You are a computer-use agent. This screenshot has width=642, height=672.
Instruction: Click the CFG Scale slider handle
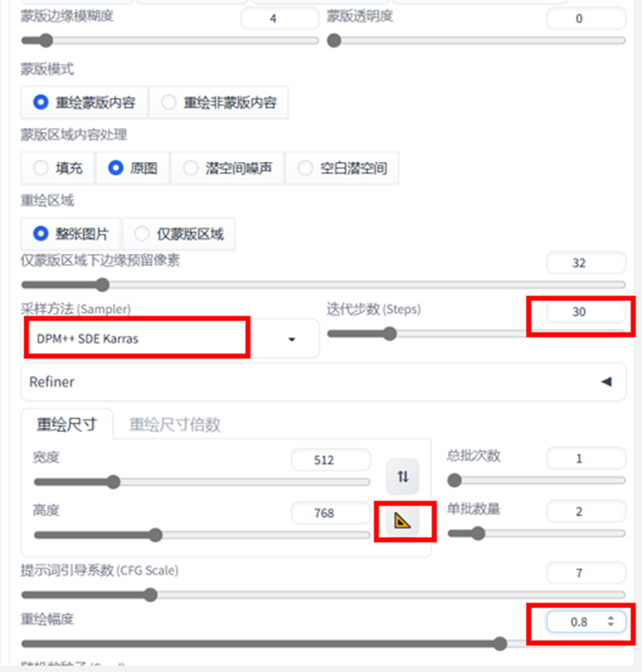(150, 595)
